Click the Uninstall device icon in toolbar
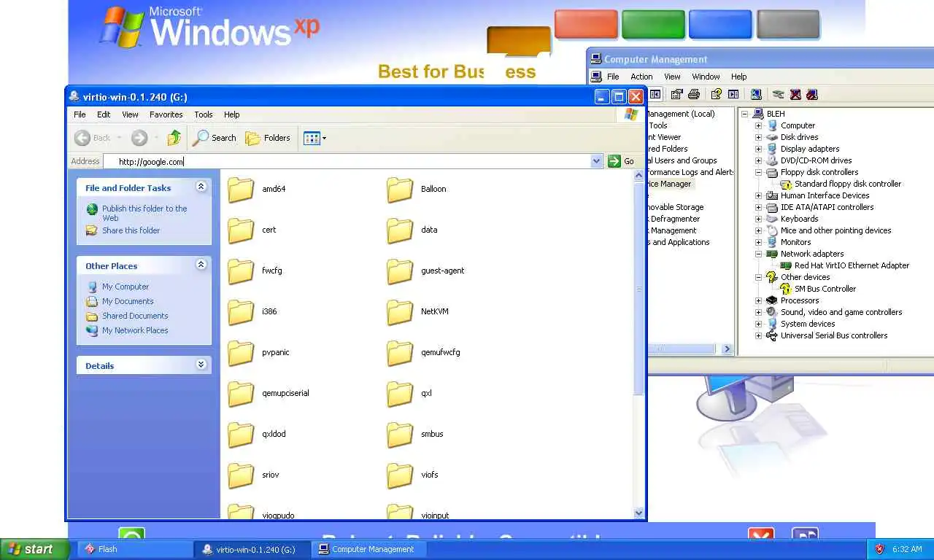Image resolution: width=934 pixels, height=560 pixels. (x=812, y=94)
